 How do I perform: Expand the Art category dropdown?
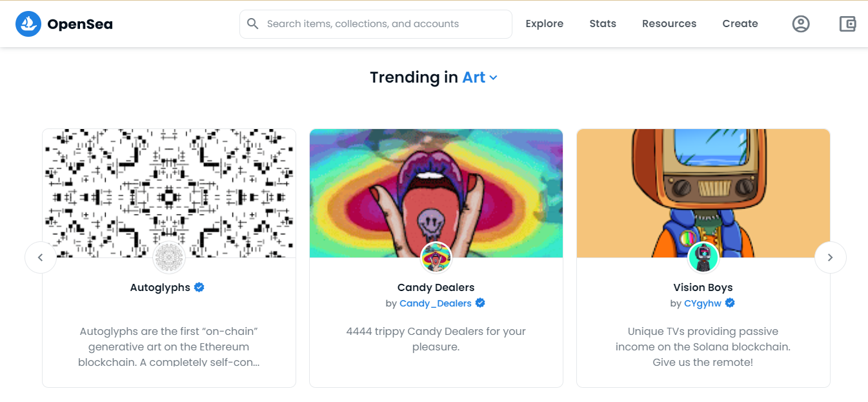click(493, 77)
